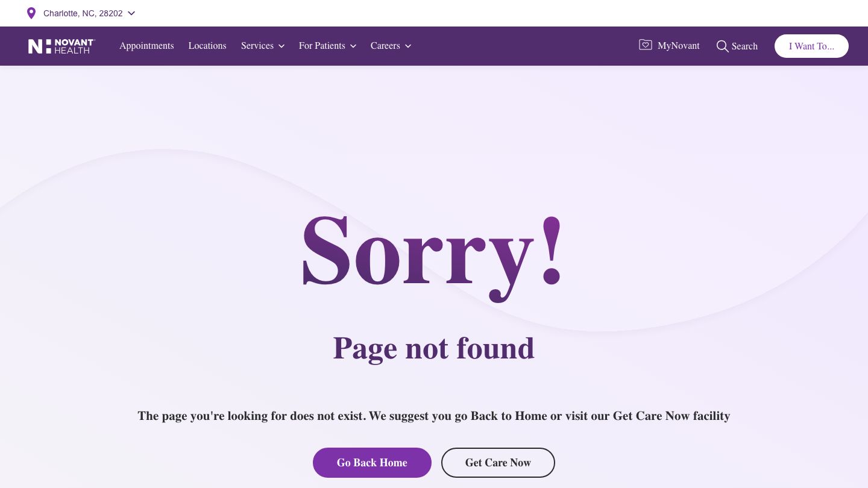Viewport: 868px width, 488px height.
Task: Select the For Patients menu label
Action: [322, 46]
